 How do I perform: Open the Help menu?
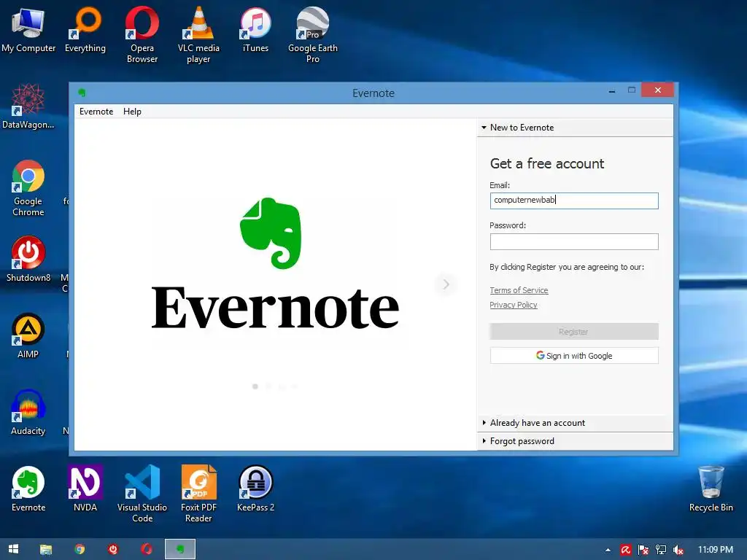[x=132, y=112]
